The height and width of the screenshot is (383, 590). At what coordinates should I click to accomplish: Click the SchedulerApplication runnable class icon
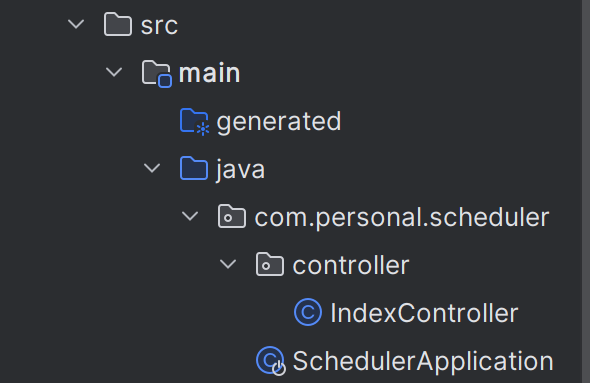pos(271,361)
